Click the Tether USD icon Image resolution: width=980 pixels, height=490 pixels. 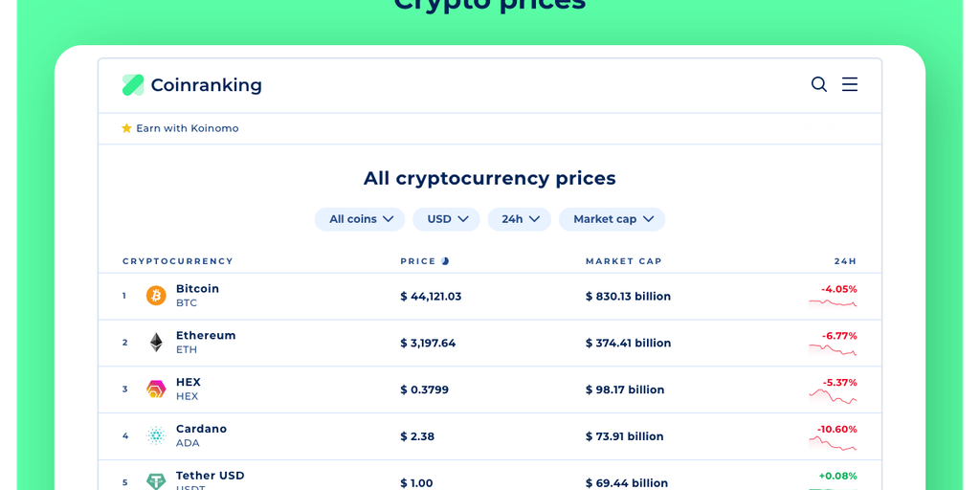click(156, 481)
